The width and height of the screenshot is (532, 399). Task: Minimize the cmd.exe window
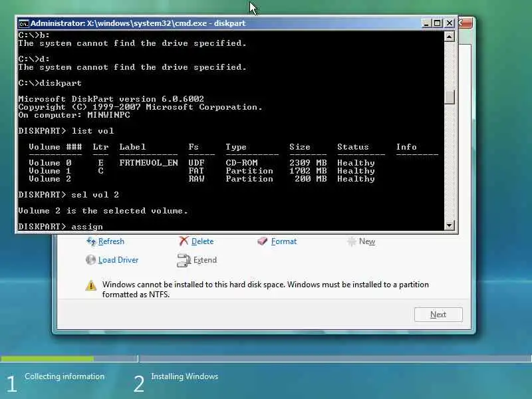click(x=426, y=23)
